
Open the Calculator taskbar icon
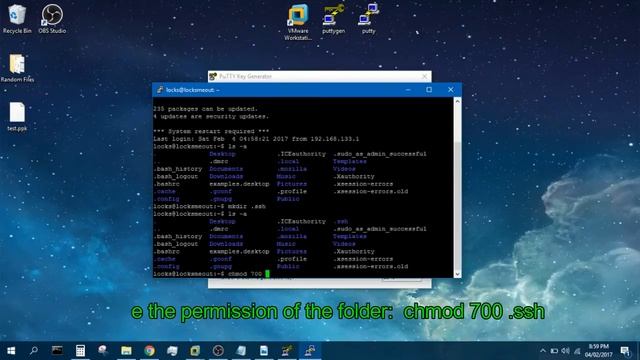(80, 351)
